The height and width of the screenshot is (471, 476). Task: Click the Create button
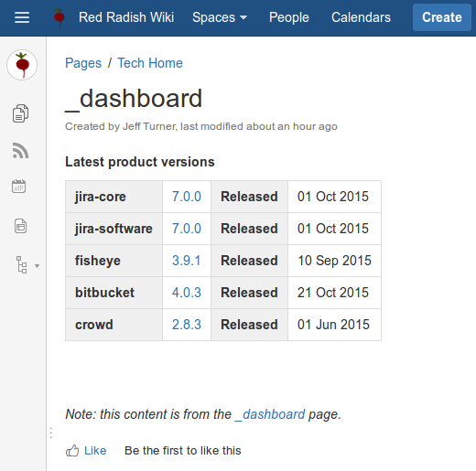[442, 17]
